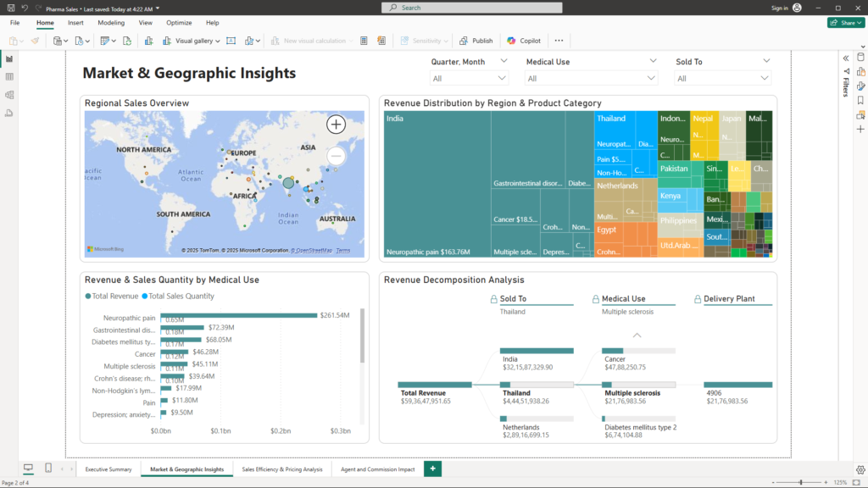Open the Modeling ribbon tab
This screenshot has height=488, width=868.
[110, 23]
